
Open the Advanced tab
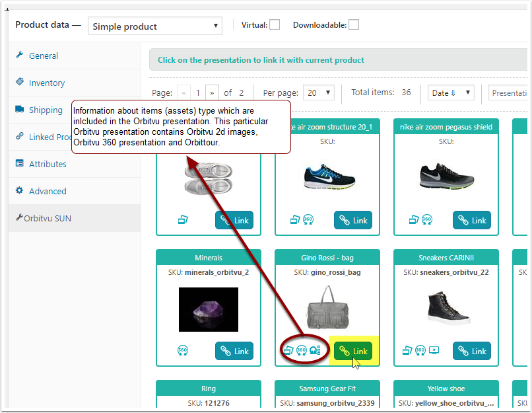point(75,191)
